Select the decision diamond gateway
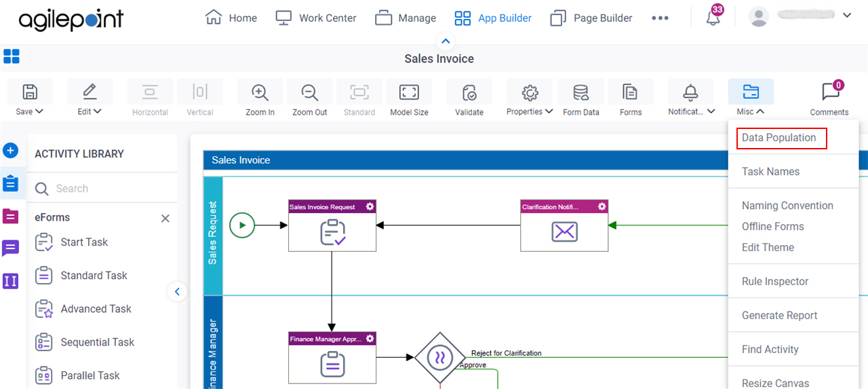This screenshot has height=389, width=868. [x=439, y=358]
